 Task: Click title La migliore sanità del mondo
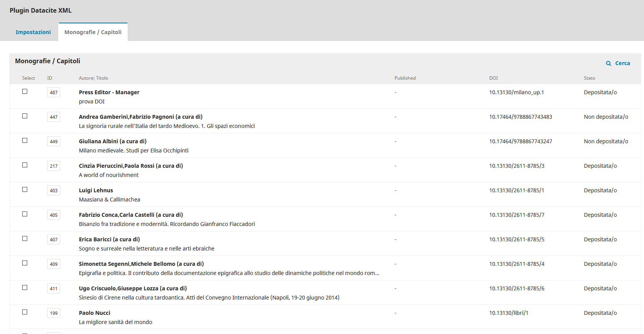pyautogui.click(x=115, y=322)
